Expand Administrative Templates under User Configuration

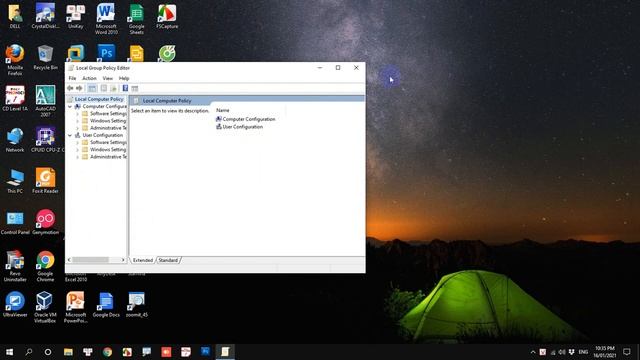[x=77, y=157]
